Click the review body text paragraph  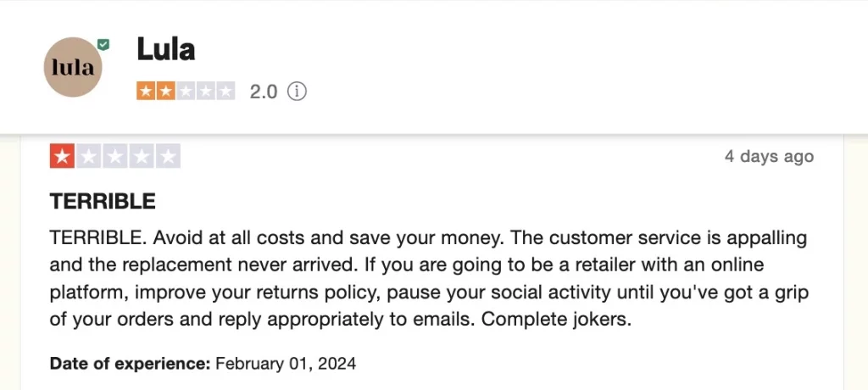[x=429, y=279]
